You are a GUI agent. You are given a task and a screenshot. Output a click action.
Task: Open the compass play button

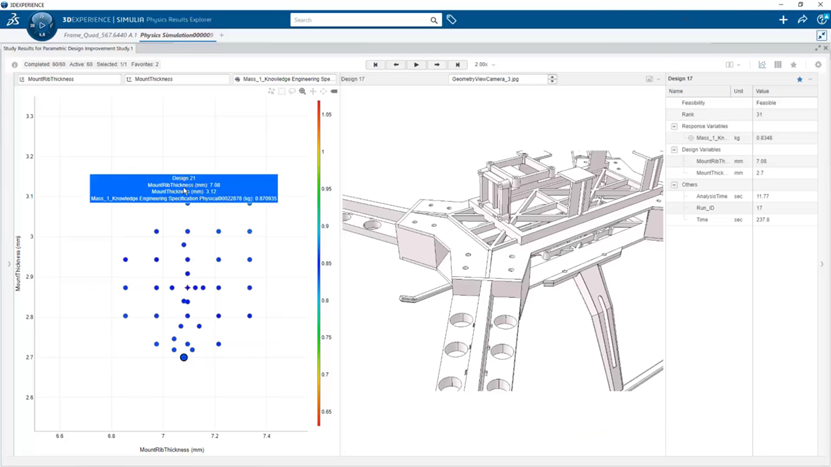click(x=42, y=25)
